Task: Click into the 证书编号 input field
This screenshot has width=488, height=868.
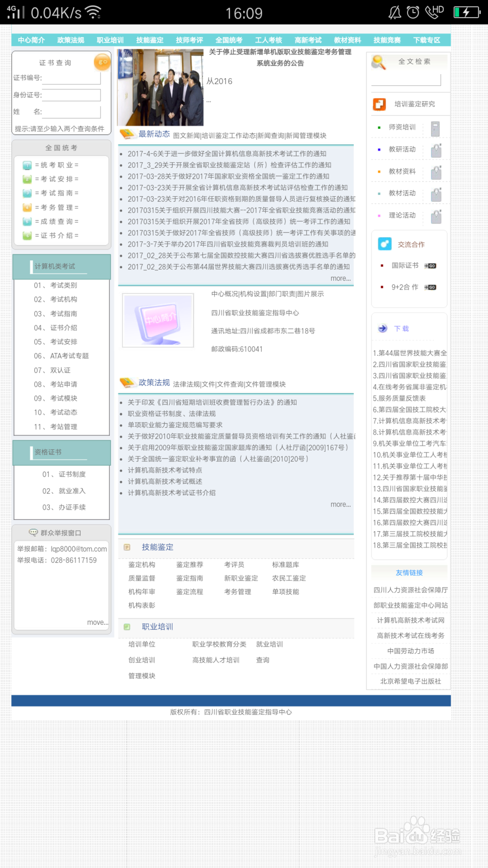Action: point(72,78)
